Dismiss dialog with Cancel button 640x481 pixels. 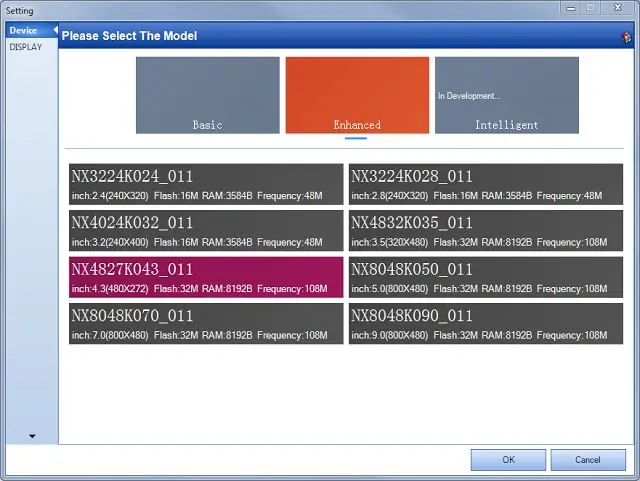588,460
